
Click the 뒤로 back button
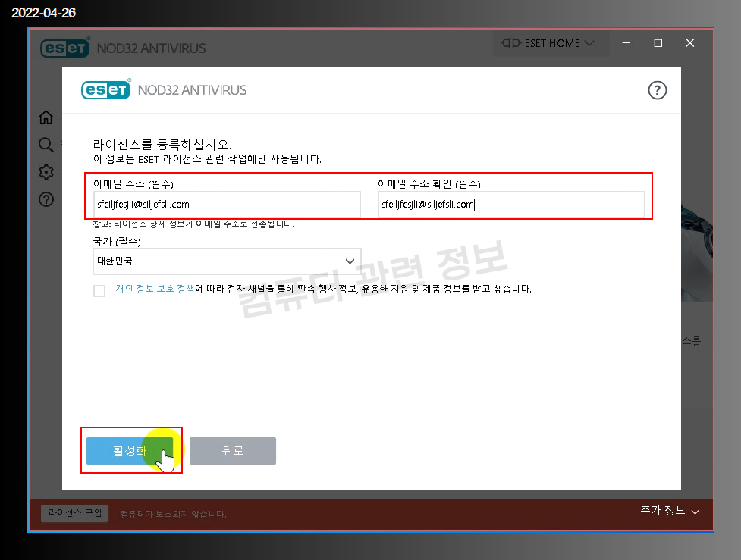point(233,450)
